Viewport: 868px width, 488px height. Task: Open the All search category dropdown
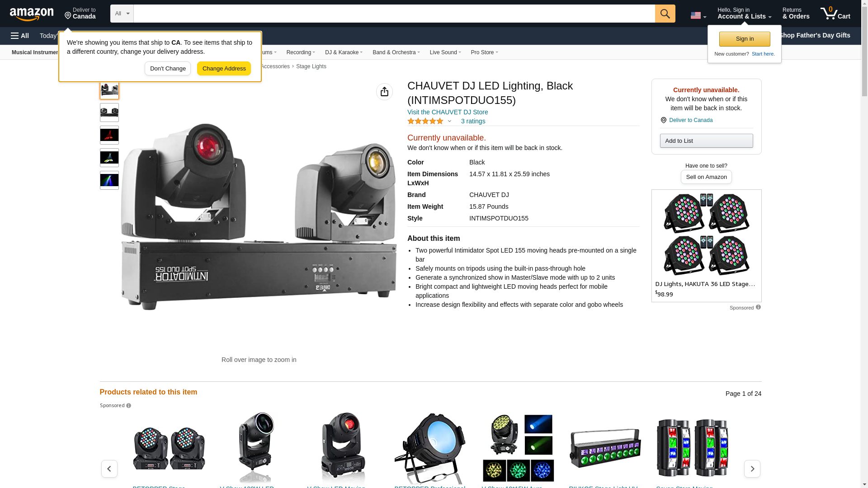tap(122, 14)
